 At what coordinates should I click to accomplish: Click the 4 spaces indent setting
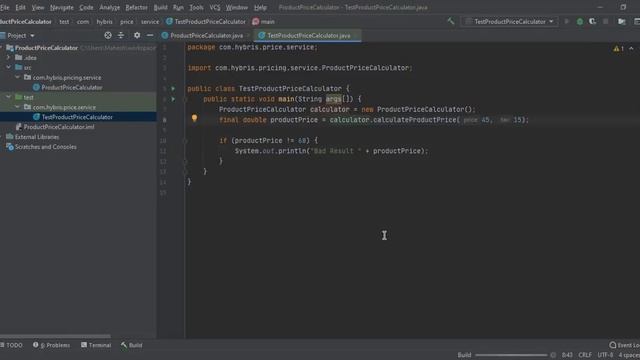629,355
